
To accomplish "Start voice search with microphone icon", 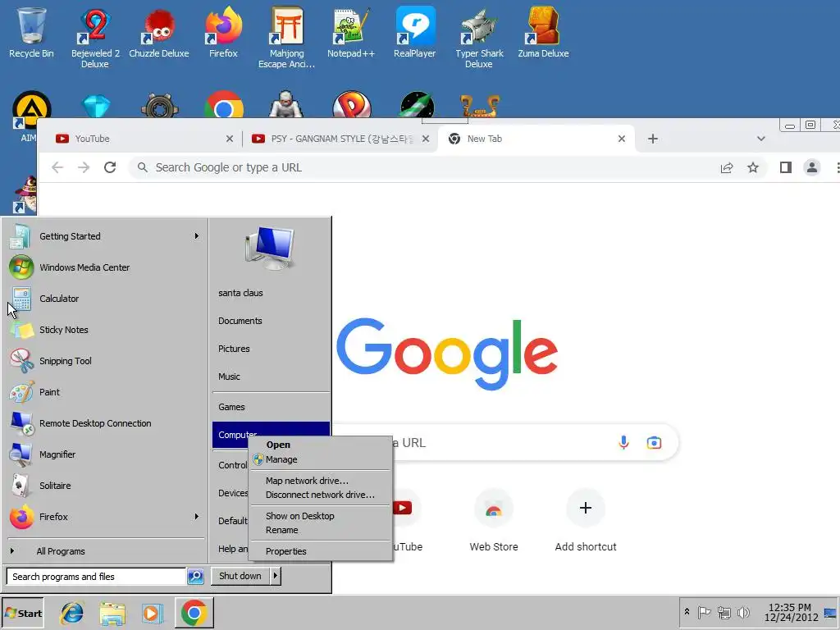I will 623,442.
